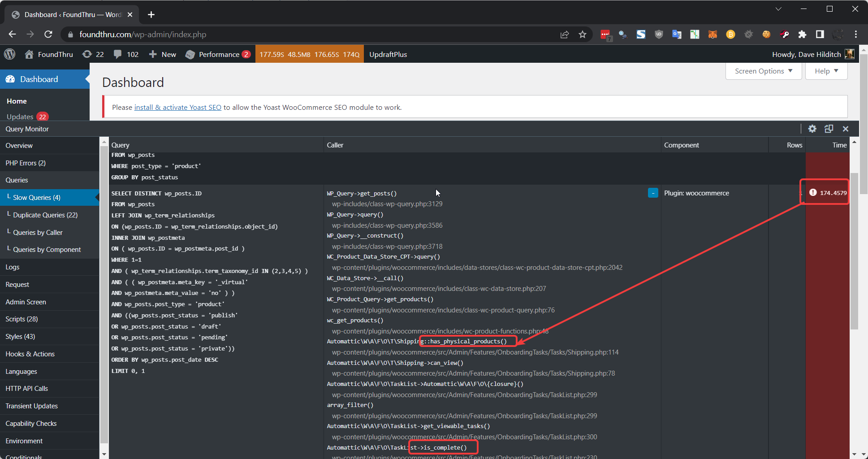Open a new browser tab
The image size is (868, 459).
(x=151, y=15)
